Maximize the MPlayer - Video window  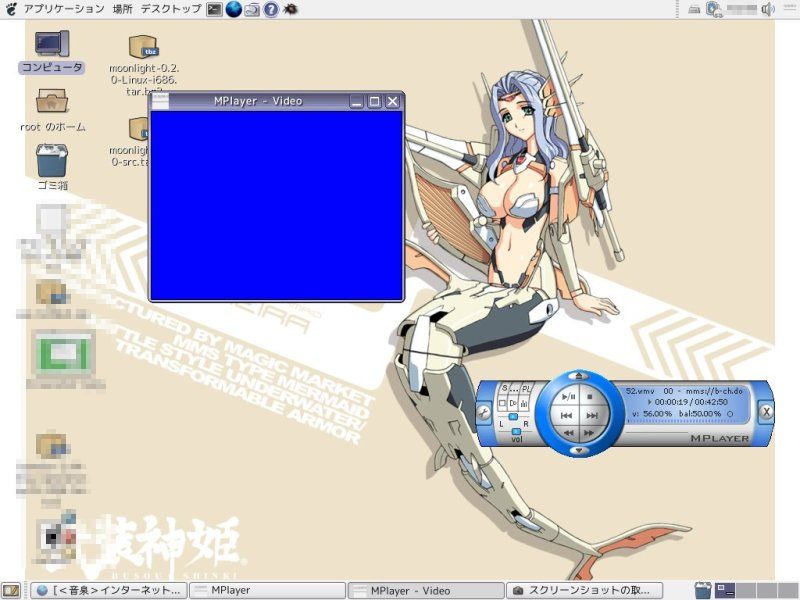[374, 102]
